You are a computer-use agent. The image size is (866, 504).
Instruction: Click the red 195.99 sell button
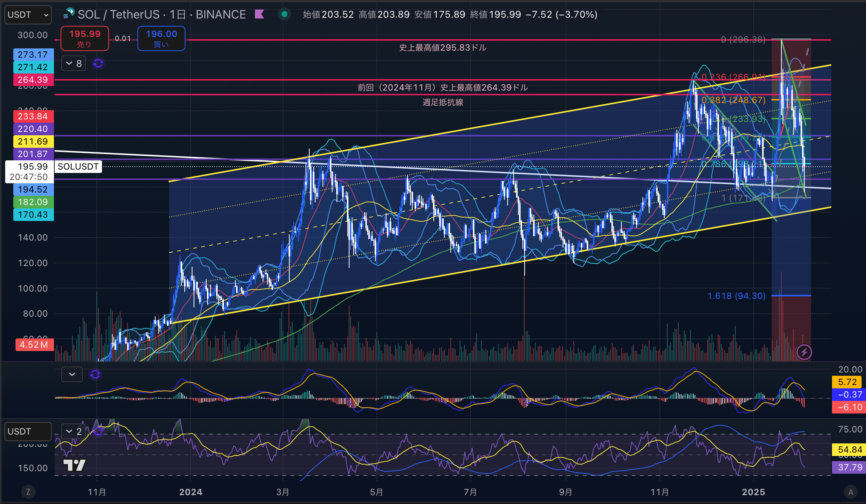85,38
